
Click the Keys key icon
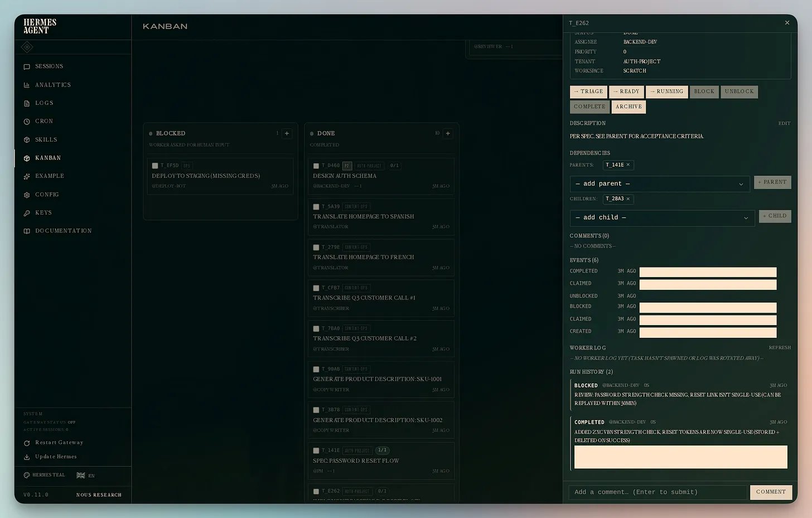pos(27,213)
